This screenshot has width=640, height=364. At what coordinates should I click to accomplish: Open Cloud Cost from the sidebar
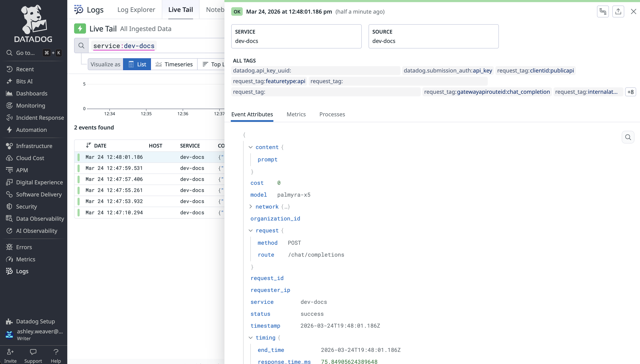point(29,158)
